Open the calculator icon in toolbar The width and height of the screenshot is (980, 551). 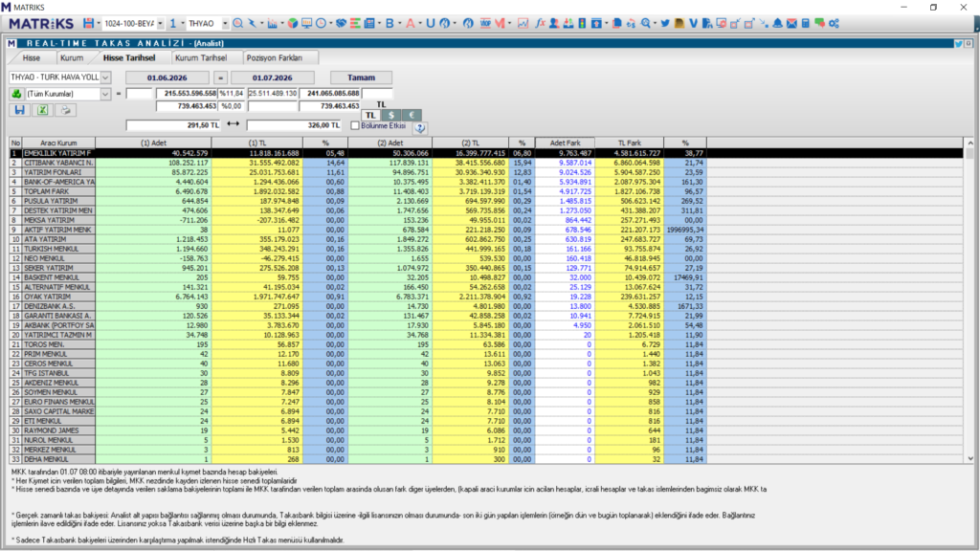[x=805, y=23]
